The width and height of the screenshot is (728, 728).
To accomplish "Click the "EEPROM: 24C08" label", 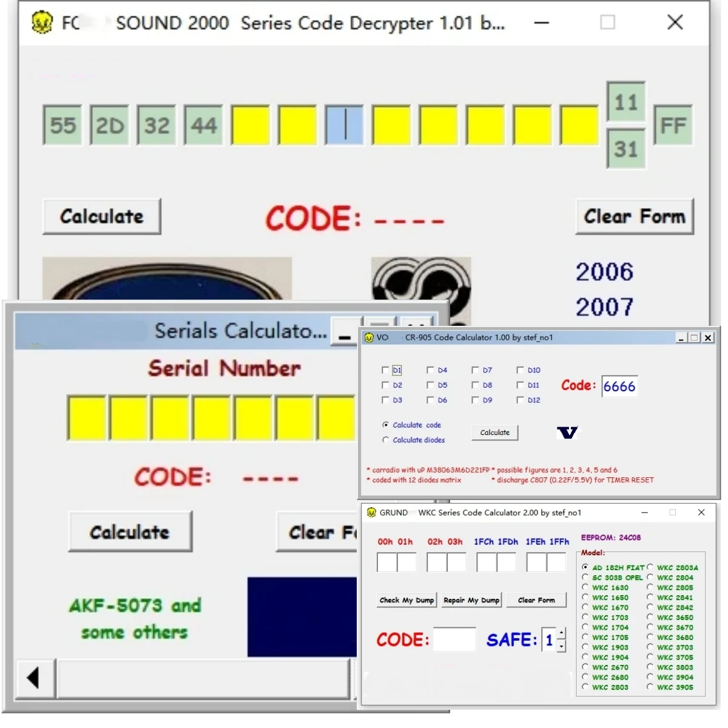I will tap(610, 538).
